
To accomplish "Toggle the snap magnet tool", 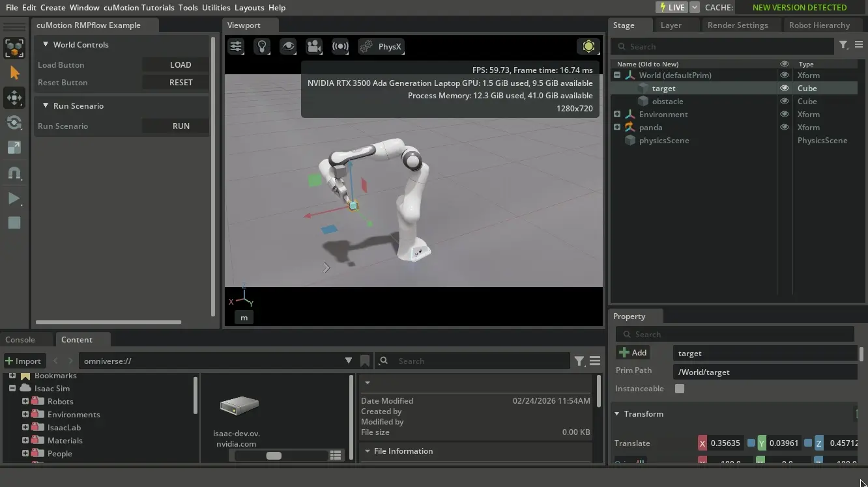I will tap(14, 173).
